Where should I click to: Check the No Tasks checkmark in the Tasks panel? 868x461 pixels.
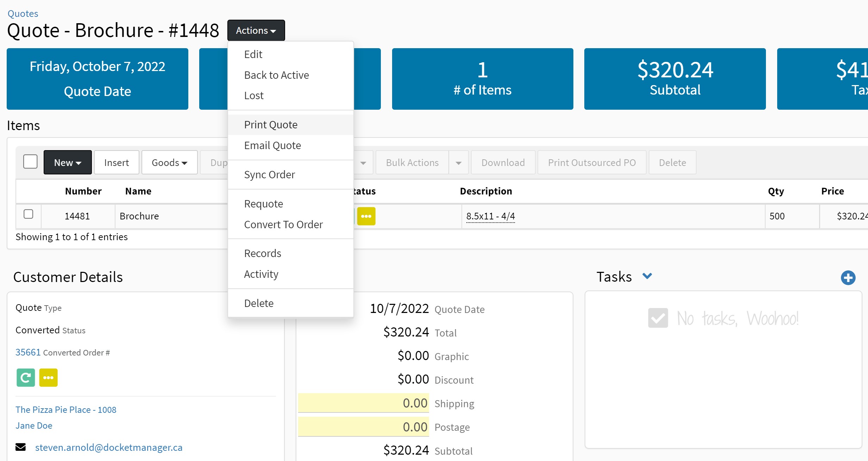(658, 318)
